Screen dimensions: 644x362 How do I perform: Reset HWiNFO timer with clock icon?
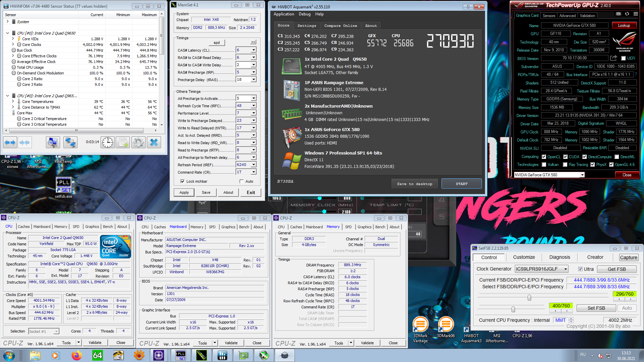(108, 142)
